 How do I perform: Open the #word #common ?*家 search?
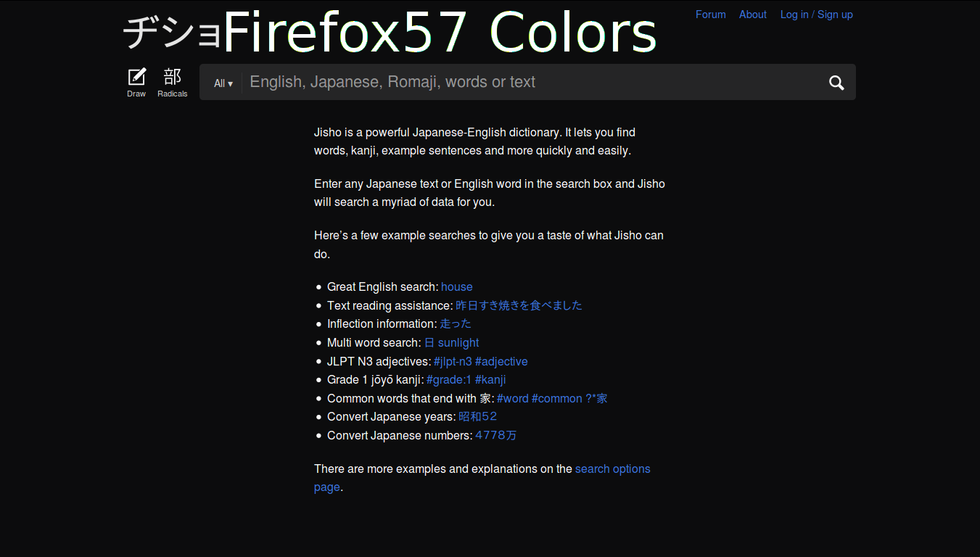[x=552, y=399]
